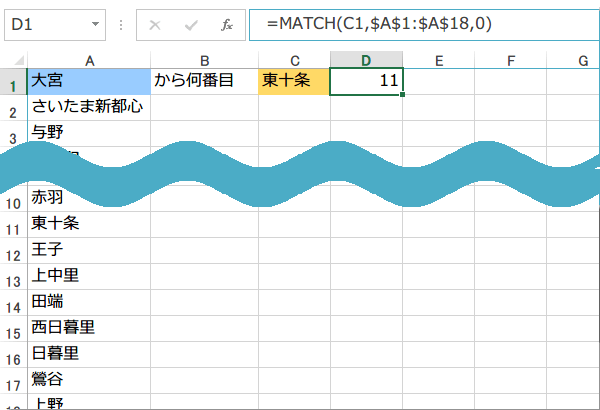Click cell A13 上中里

[89, 277]
